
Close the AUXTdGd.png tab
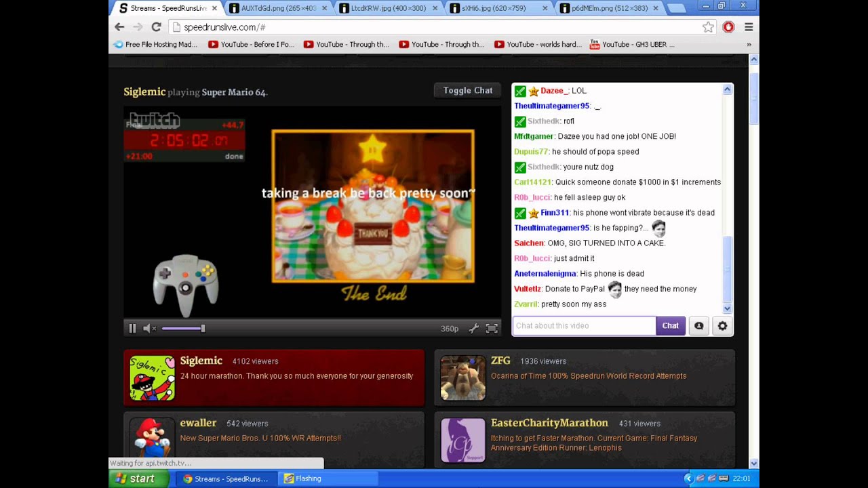[324, 8]
